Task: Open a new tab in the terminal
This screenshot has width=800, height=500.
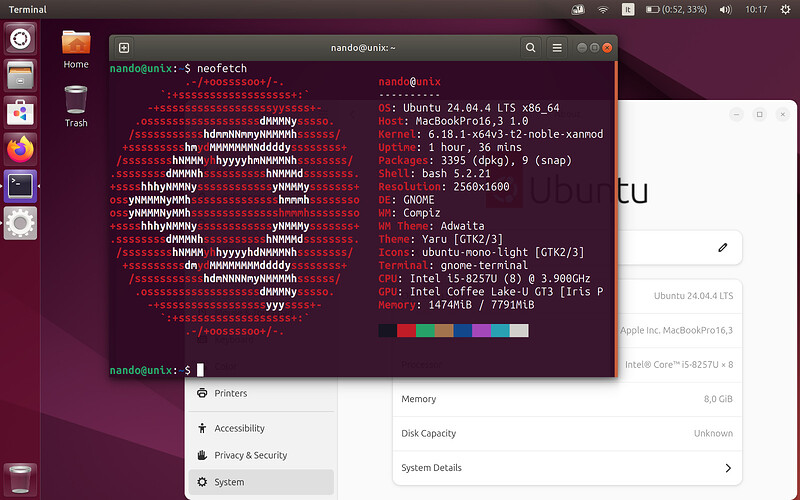Action: (124, 48)
